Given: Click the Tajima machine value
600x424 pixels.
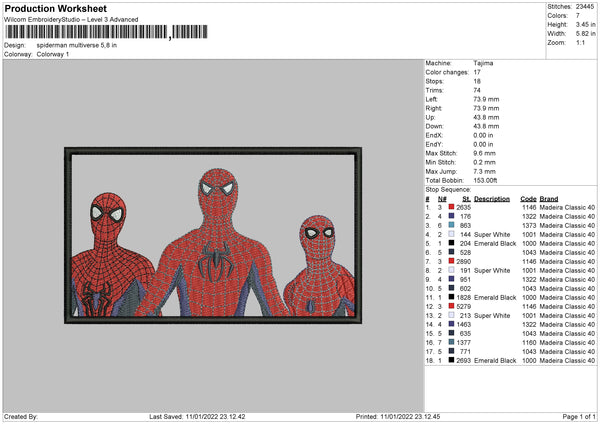Looking at the screenshot, I should click(x=482, y=63).
